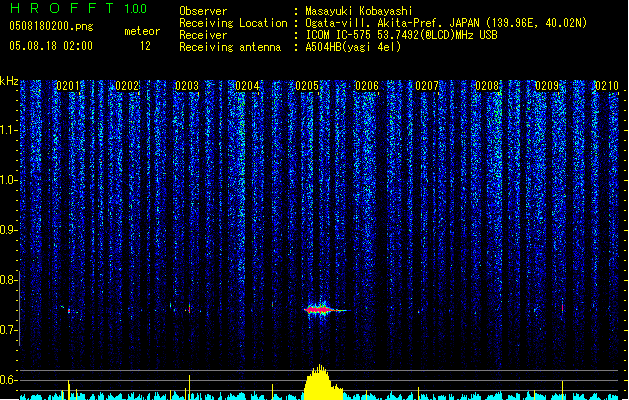Click the 0203 time marker

187,85
